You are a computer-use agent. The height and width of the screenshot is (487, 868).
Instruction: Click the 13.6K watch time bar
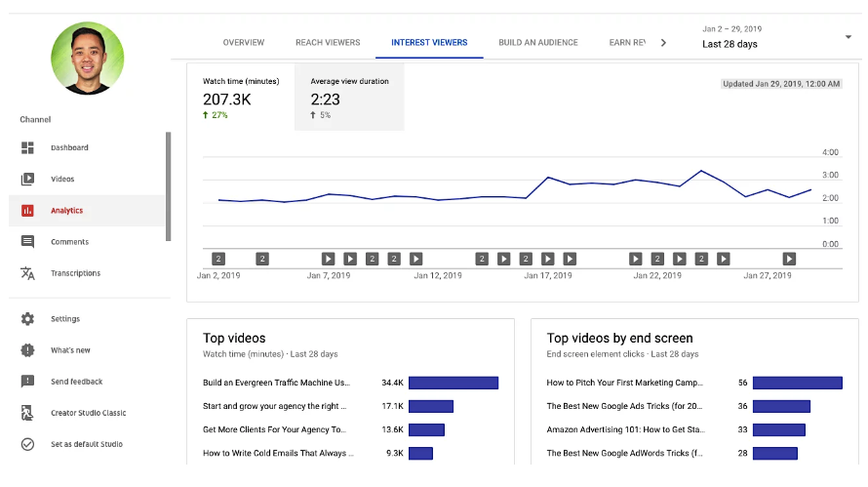click(426, 429)
